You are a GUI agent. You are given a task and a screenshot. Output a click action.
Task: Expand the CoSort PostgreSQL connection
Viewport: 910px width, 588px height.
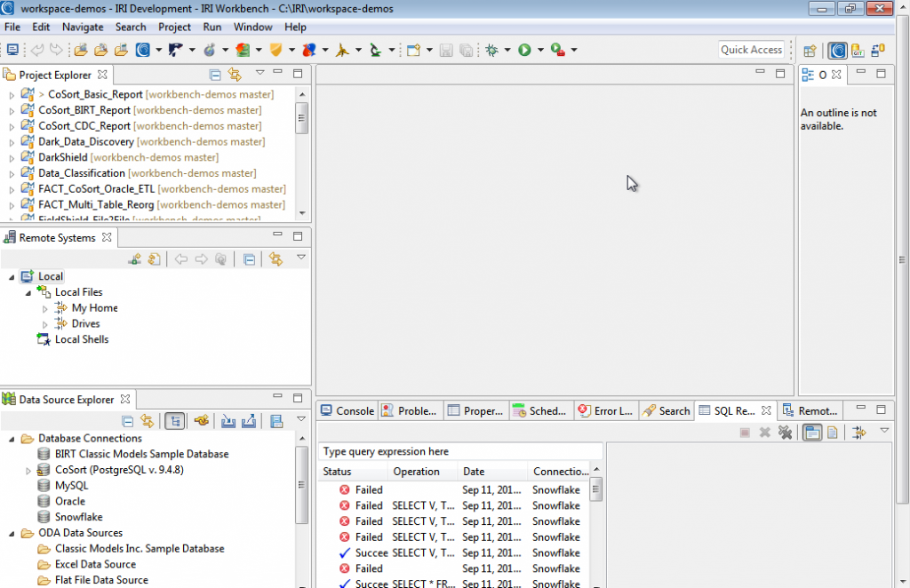point(28,470)
